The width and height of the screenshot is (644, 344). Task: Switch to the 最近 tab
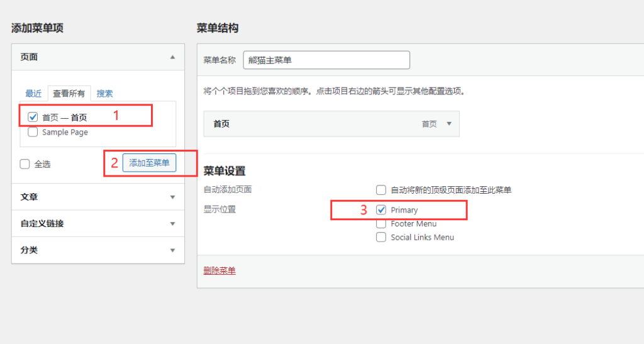[x=33, y=94]
